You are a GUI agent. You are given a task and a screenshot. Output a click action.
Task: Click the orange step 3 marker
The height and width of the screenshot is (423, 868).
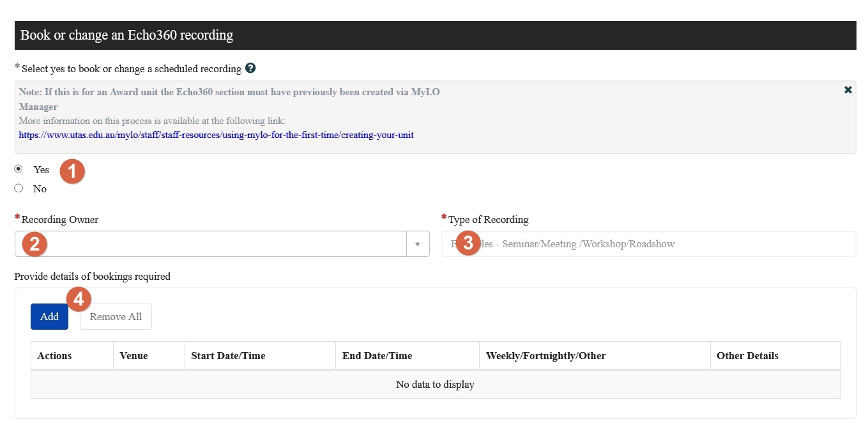coord(468,243)
